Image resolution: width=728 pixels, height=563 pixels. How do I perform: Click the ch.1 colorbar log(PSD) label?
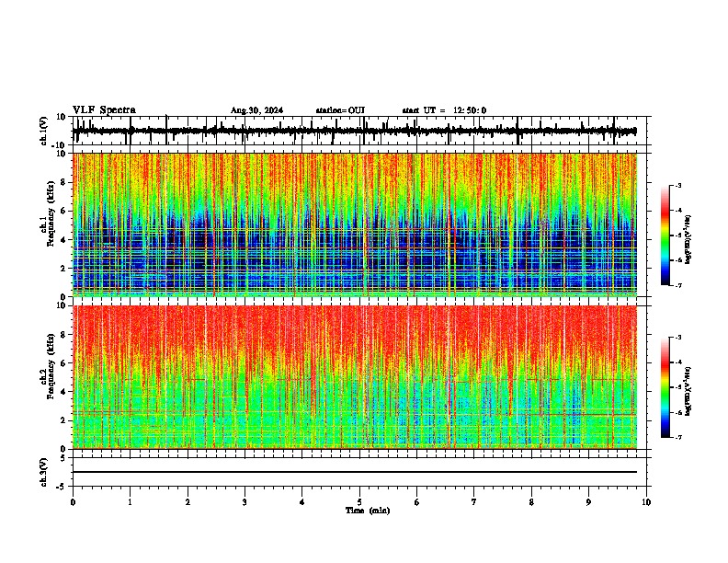pyautogui.click(x=688, y=239)
